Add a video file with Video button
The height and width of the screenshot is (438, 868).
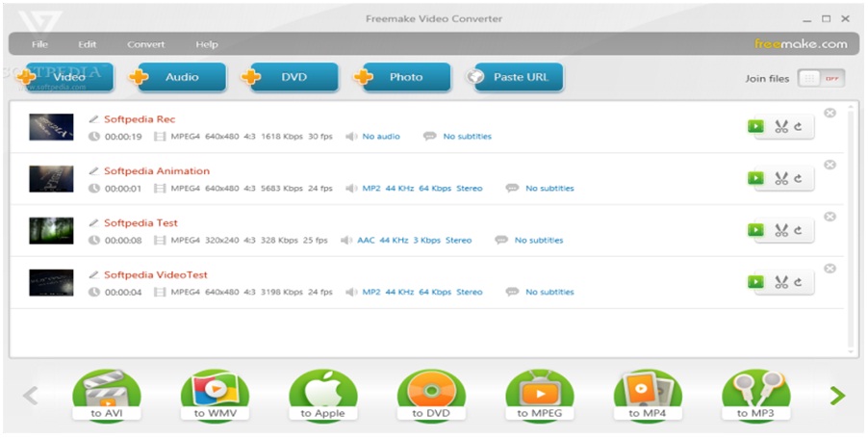[x=68, y=77]
